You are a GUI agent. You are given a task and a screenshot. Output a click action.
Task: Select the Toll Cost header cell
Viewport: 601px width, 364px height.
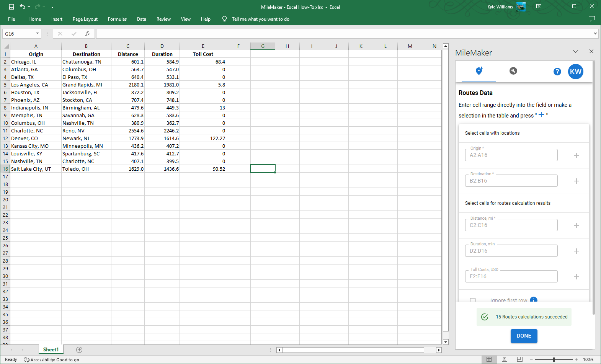click(203, 54)
